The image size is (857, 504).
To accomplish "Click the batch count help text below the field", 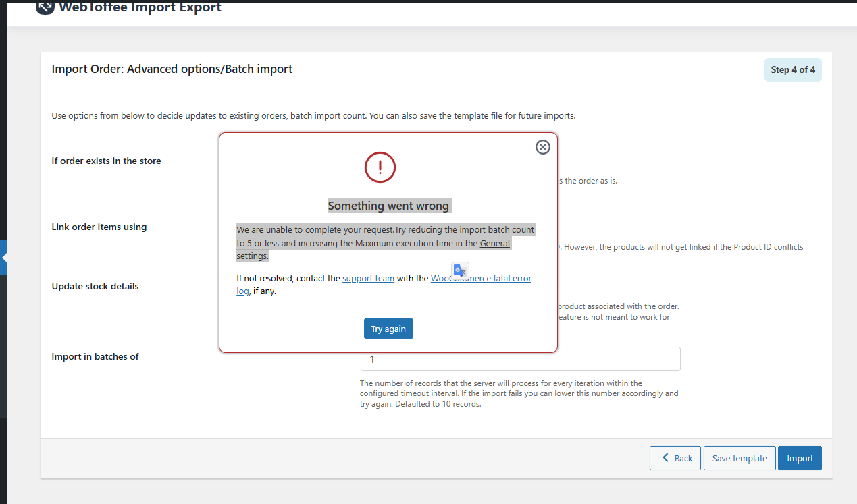I will pos(519,393).
